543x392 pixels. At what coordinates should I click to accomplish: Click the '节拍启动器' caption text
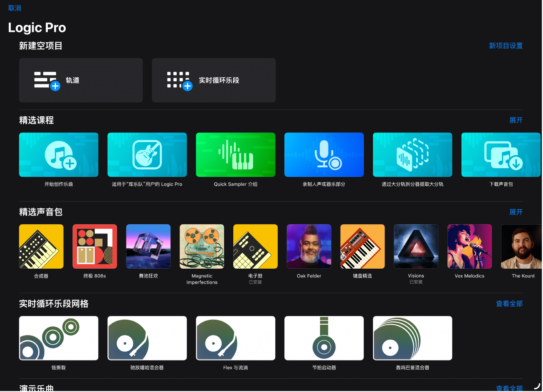click(x=324, y=367)
